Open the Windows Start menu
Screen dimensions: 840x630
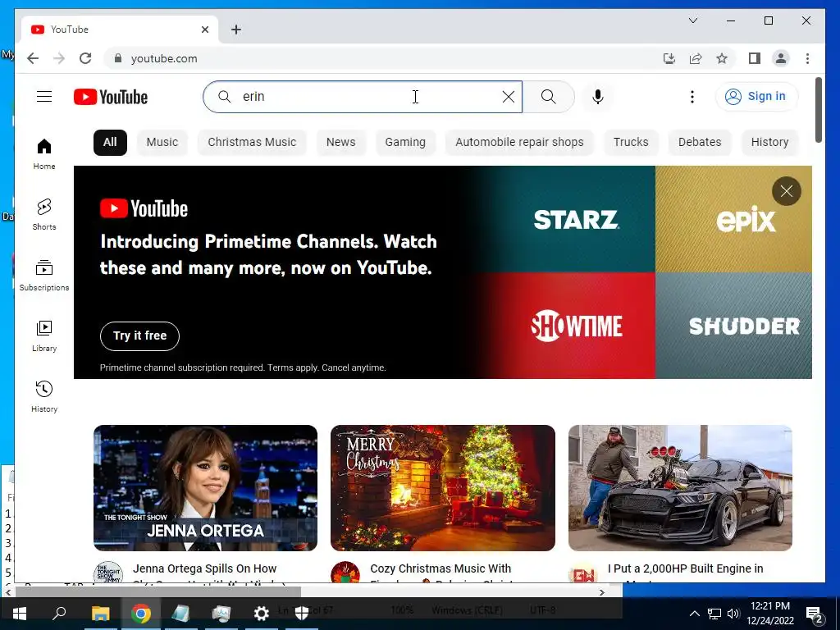[x=20, y=614]
